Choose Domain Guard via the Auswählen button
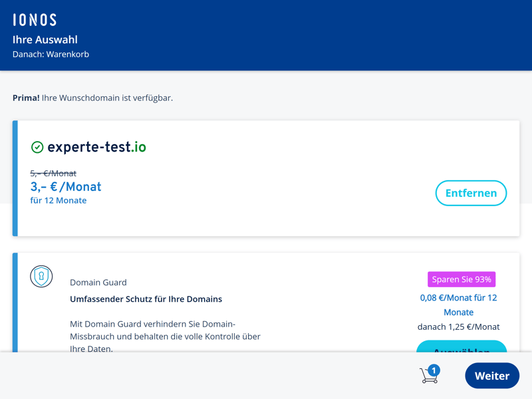 coord(462,346)
